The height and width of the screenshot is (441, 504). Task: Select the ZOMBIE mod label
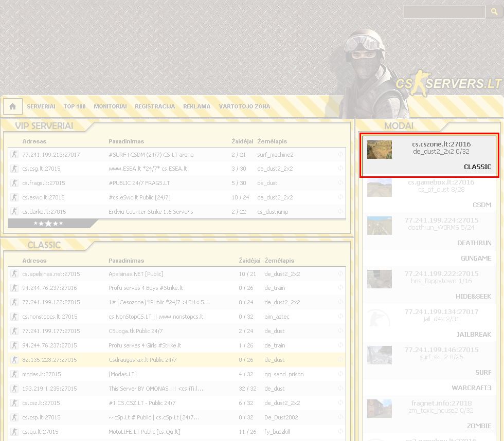point(479,426)
